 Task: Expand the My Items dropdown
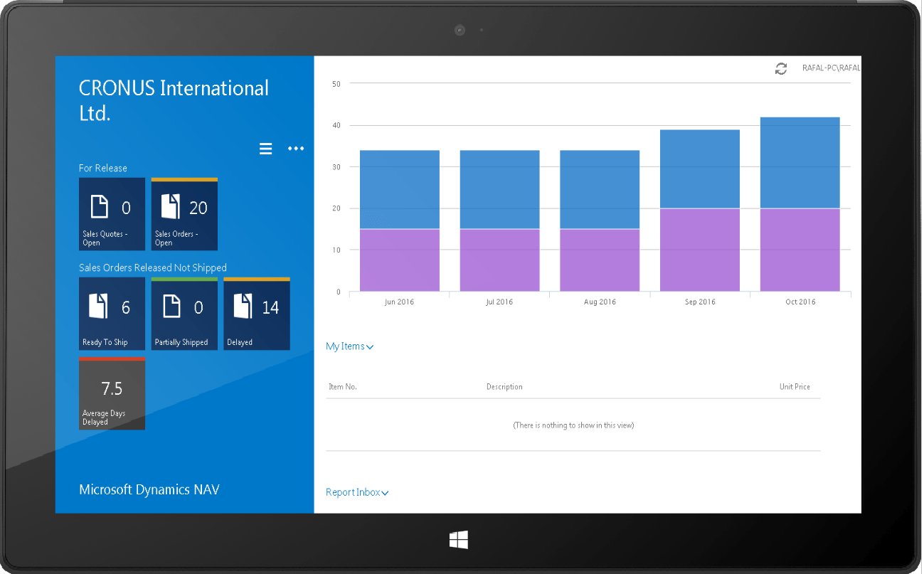pyautogui.click(x=350, y=346)
